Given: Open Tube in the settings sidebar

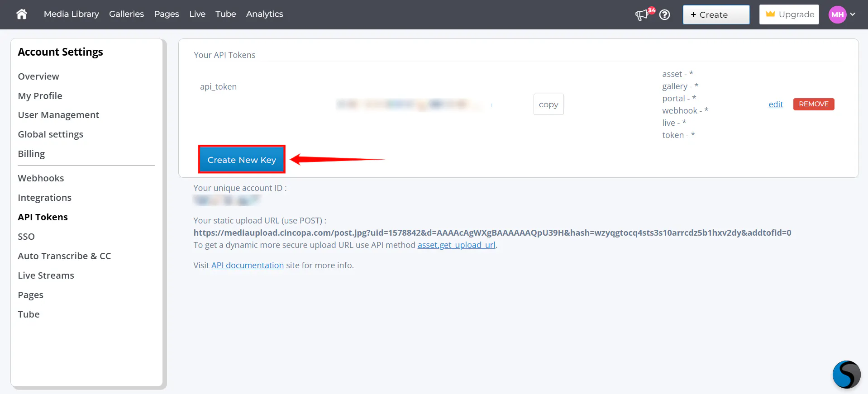Looking at the screenshot, I should (x=29, y=314).
